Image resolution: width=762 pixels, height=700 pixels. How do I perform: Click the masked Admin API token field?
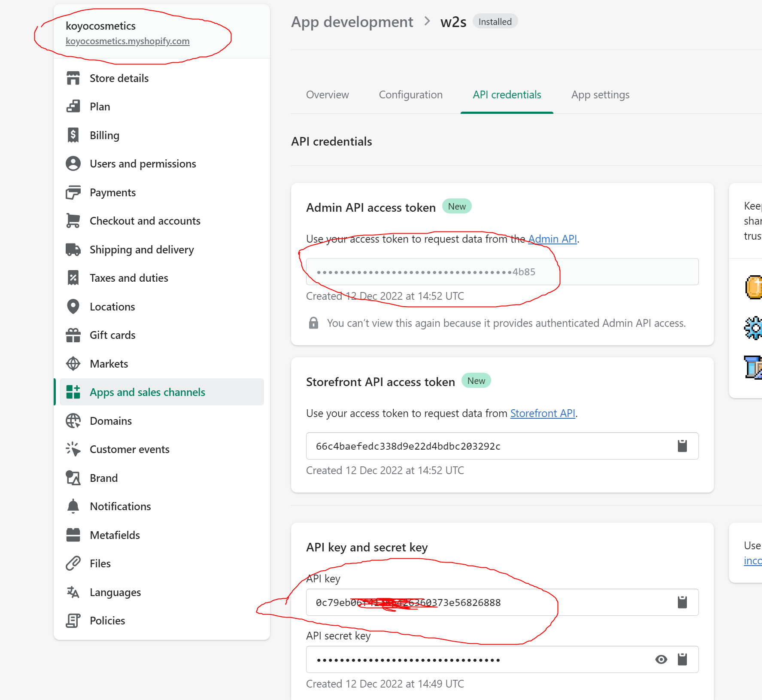tap(502, 271)
